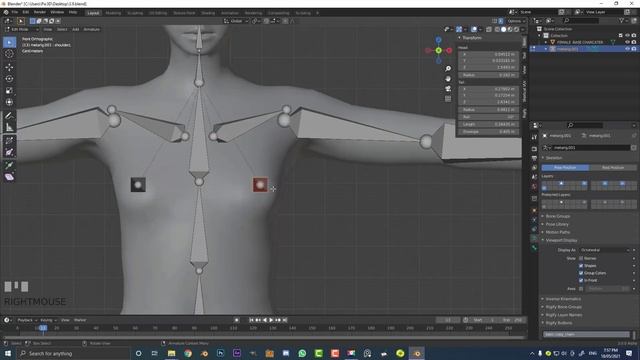Click the current frame marker in timeline
640x360 pixels.
[x=42, y=328]
